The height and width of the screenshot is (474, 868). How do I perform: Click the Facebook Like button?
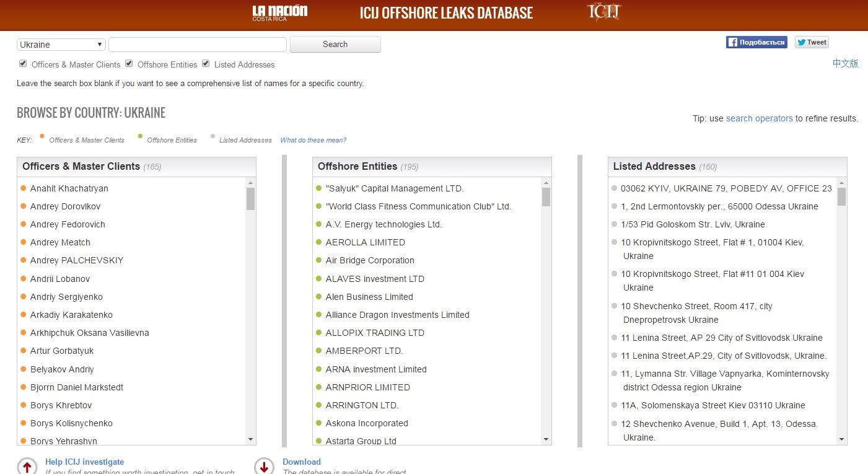(x=756, y=42)
